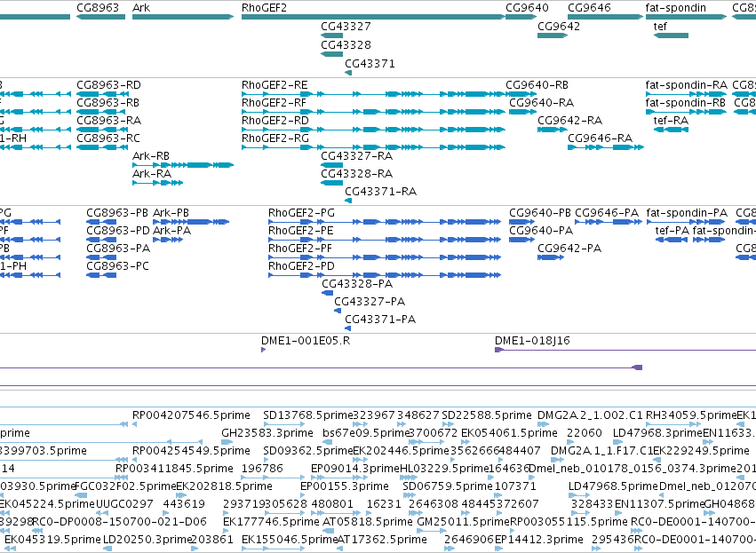The image size is (756, 553).
Task: Open transcript CG43371-RA
Action: point(381,192)
